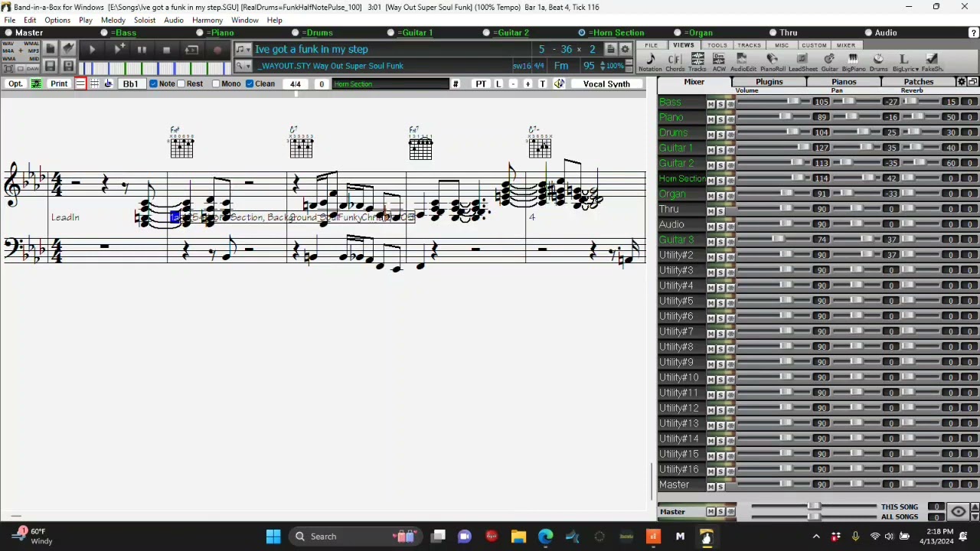Open the Melody menu
Viewport: 980px width, 551px height.
point(113,20)
